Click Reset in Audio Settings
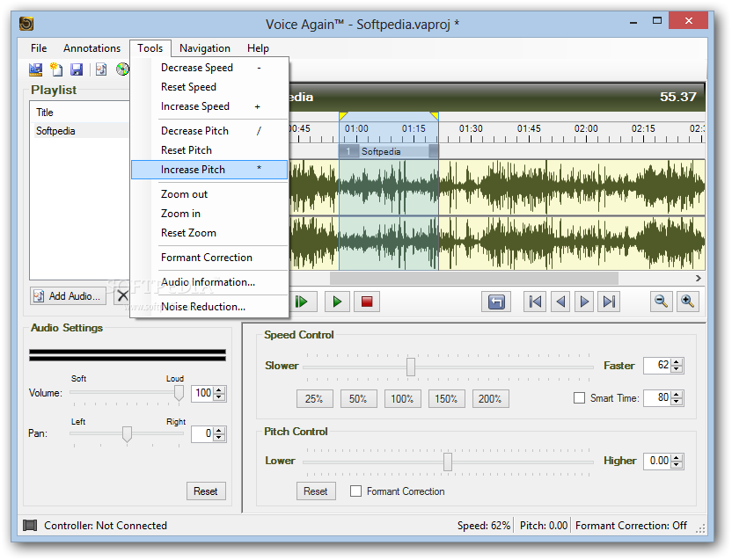 (206, 491)
